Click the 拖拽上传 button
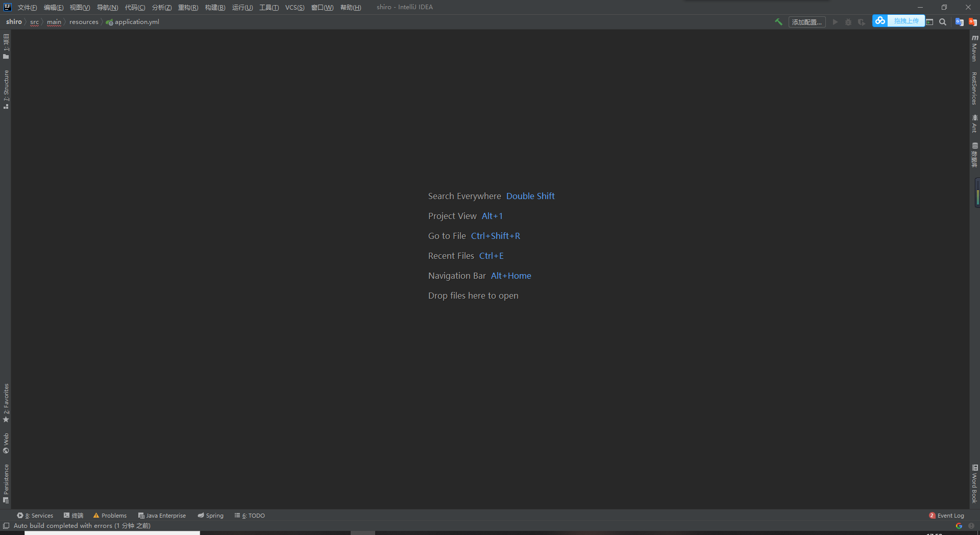The height and width of the screenshot is (535, 980). (x=906, y=20)
